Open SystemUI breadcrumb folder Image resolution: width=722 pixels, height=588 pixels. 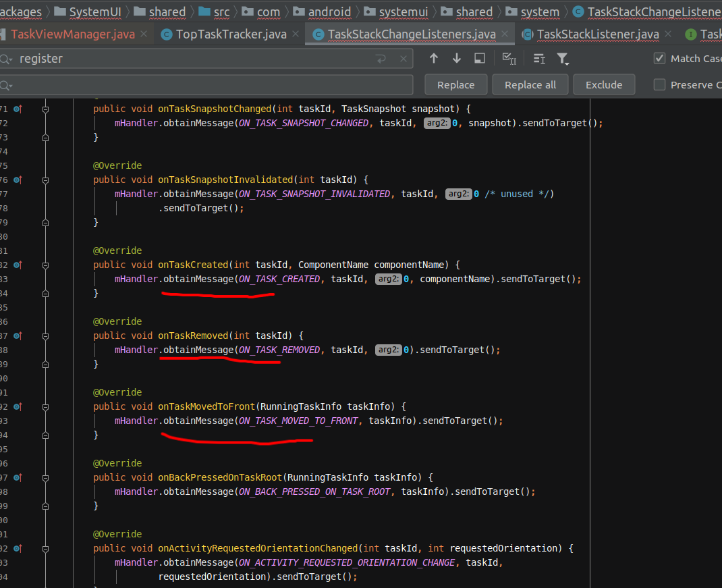pos(88,12)
